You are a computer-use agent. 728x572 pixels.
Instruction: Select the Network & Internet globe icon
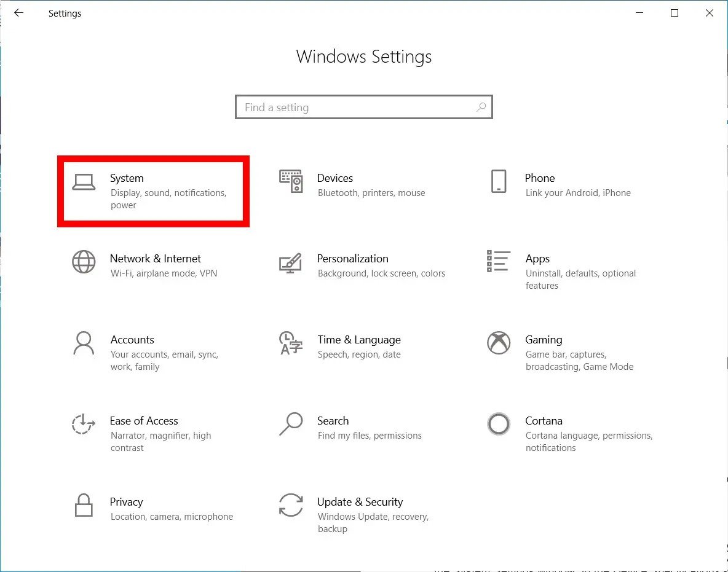point(84,262)
